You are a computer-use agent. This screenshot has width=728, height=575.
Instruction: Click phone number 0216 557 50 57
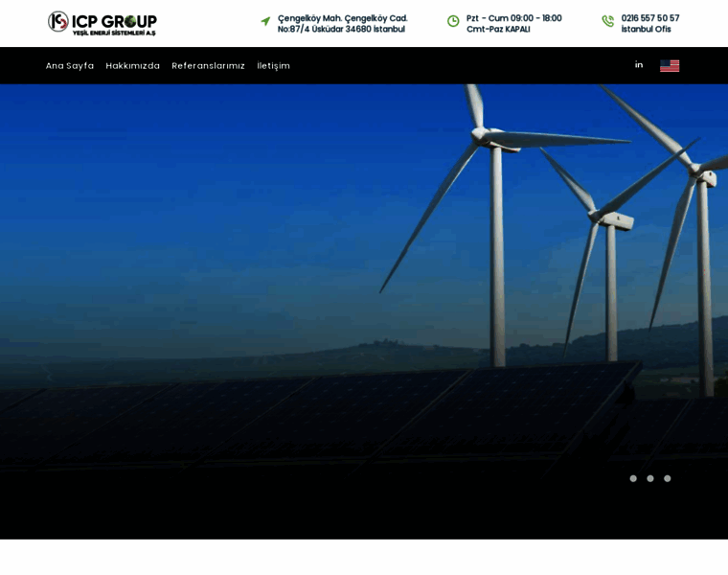[650, 18]
